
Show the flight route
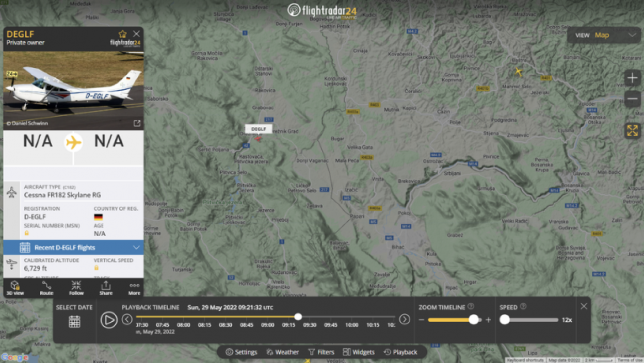tap(46, 288)
